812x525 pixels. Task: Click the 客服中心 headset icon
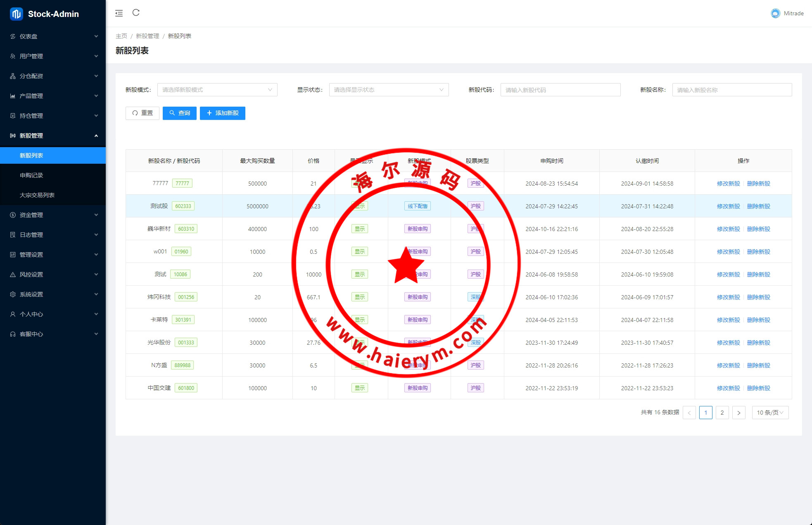[x=13, y=334]
